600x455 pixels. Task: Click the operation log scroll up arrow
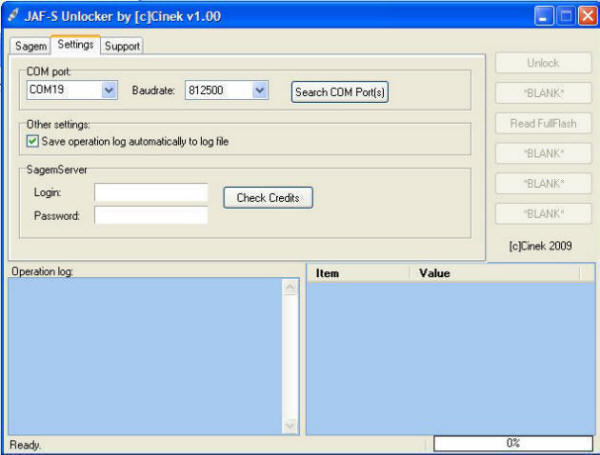tap(290, 287)
